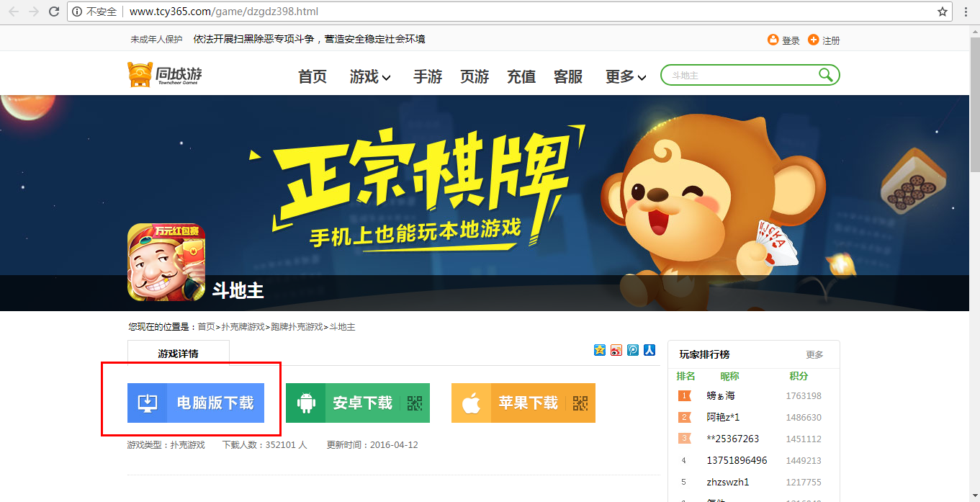Share via the Renren icon
Image resolution: width=980 pixels, height=502 pixels.
coord(649,350)
